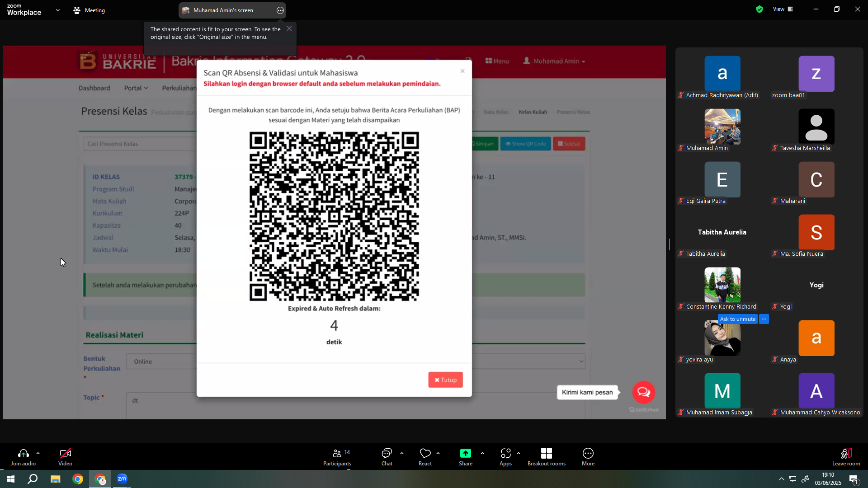
Task: Click the Show QR Code button
Action: tap(525, 144)
